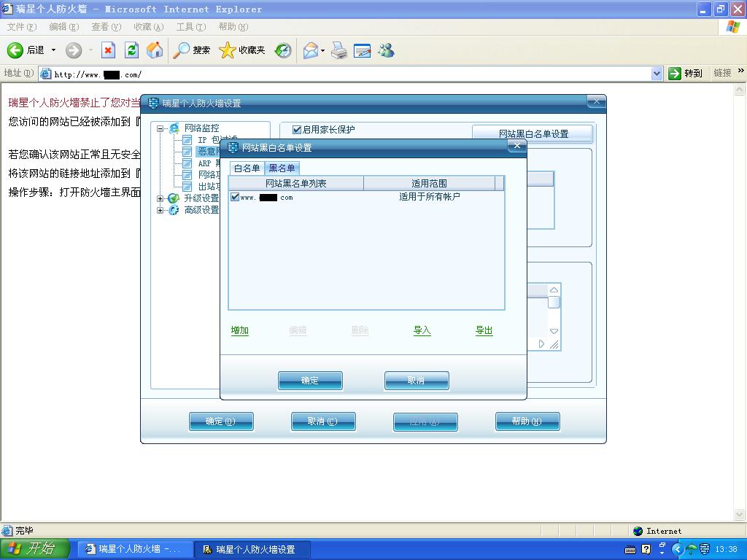Click the inner list scrollbar down arrow

pos(554,332)
